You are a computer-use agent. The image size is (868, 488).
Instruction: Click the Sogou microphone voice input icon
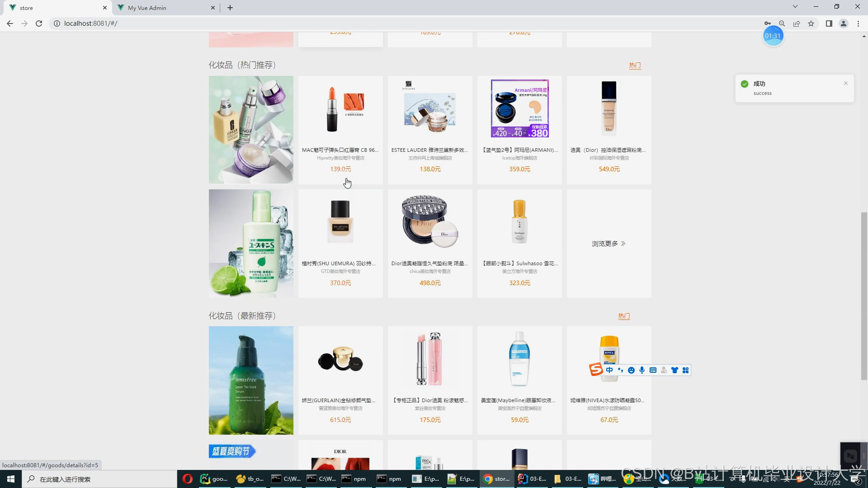pos(642,370)
